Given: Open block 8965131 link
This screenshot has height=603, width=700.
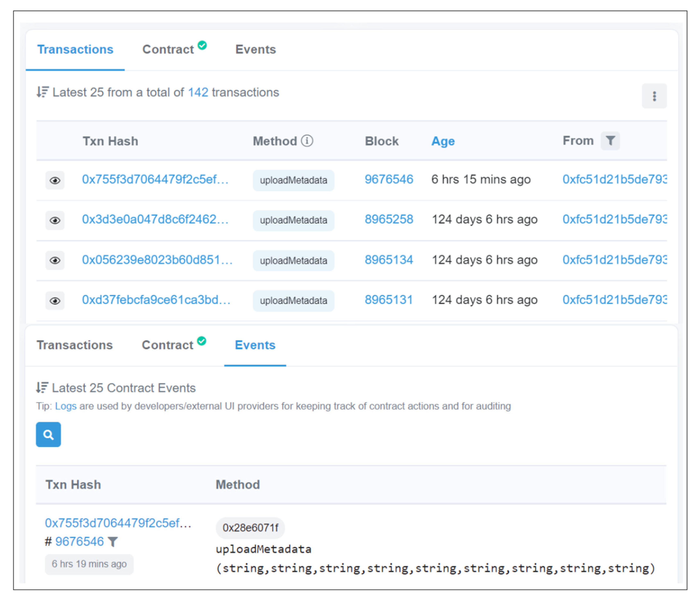Looking at the screenshot, I should tap(388, 300).
